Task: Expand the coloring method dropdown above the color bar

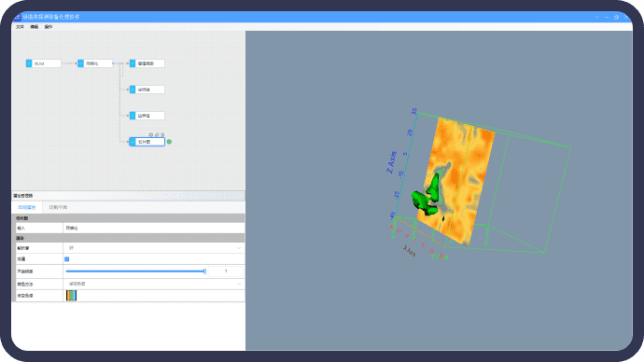Action: (x=154, y=284)
